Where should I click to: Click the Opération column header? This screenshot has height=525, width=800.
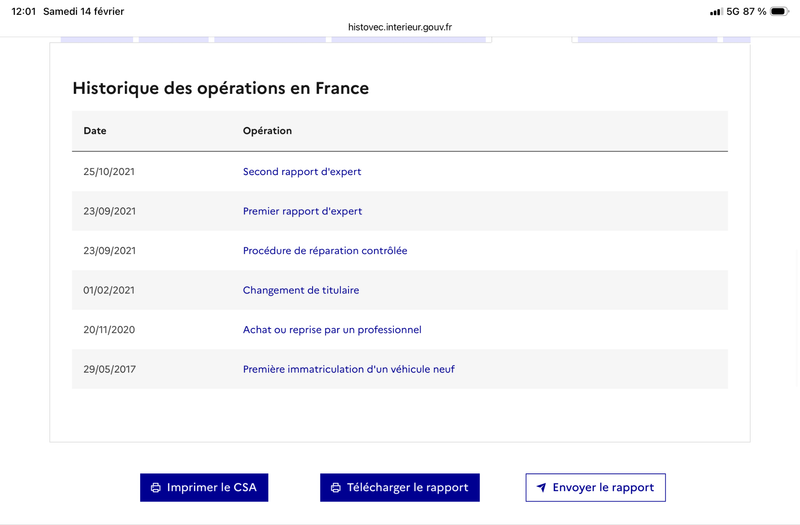pyautogui.click(x=267, y=131)
